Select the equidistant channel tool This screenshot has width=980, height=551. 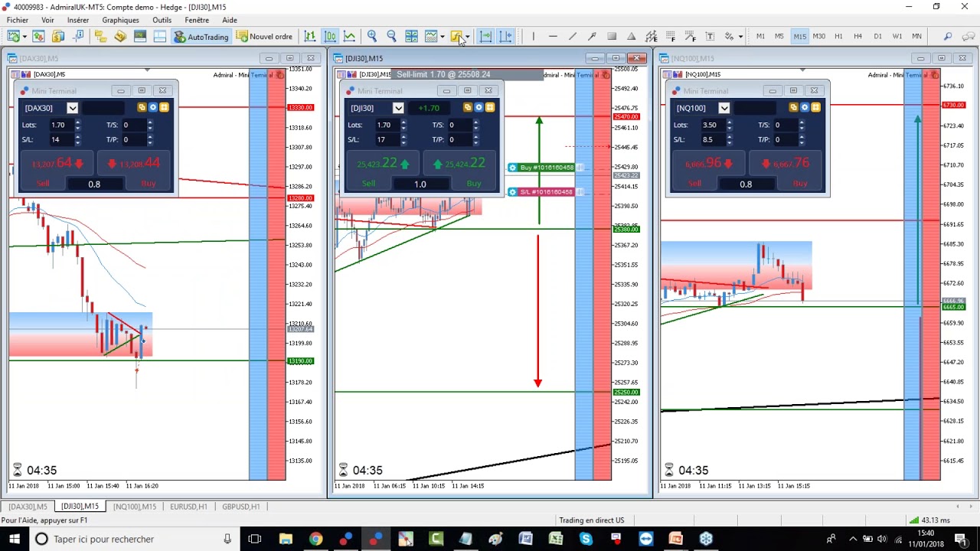[x=651, y=36]
